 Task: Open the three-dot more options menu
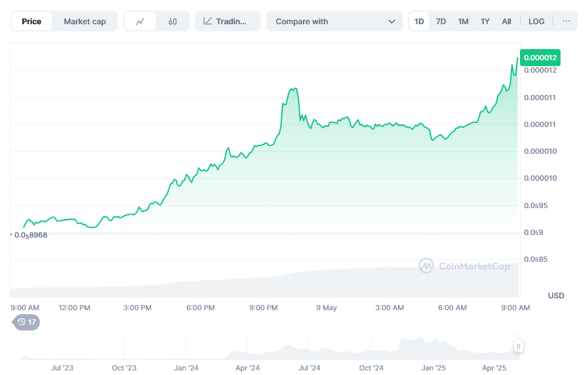click(566, 22)
